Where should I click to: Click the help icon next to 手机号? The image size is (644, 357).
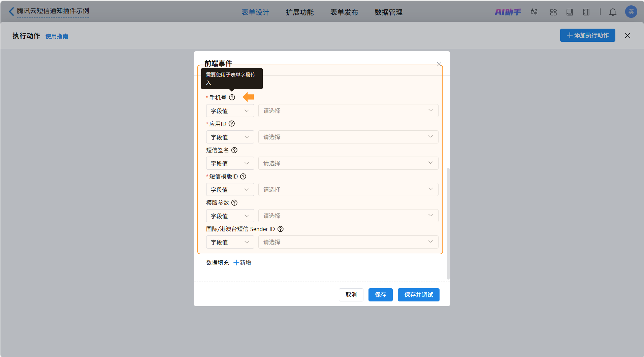click(232, 97)
